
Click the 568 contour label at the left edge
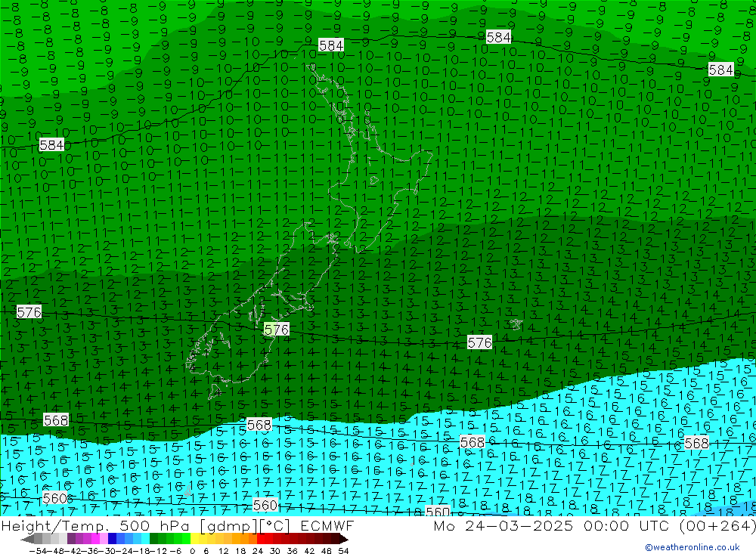point(56,420)
